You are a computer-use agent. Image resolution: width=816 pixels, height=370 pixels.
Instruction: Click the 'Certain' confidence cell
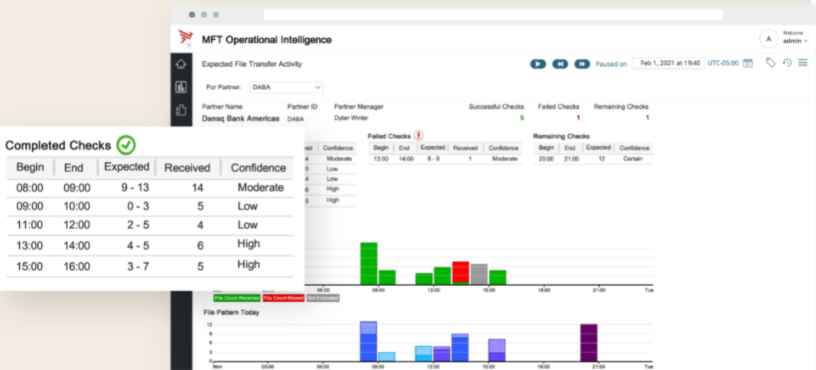click(x=633, y=159)
